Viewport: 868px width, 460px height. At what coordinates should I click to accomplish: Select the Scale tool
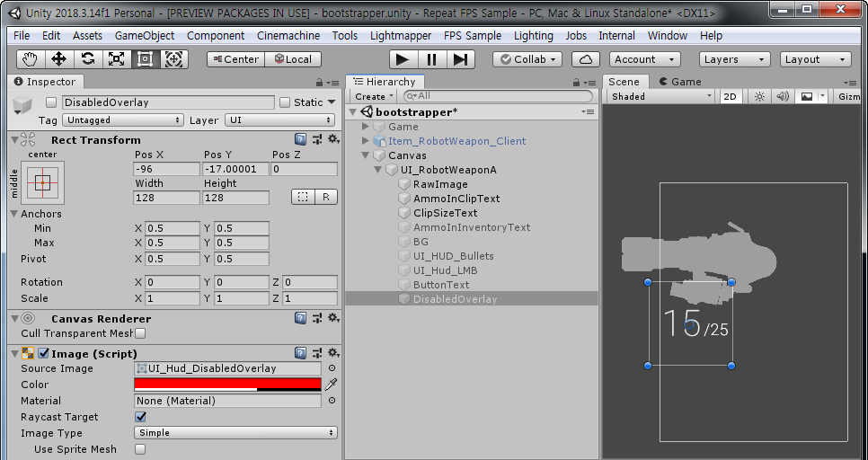(116, 59)
